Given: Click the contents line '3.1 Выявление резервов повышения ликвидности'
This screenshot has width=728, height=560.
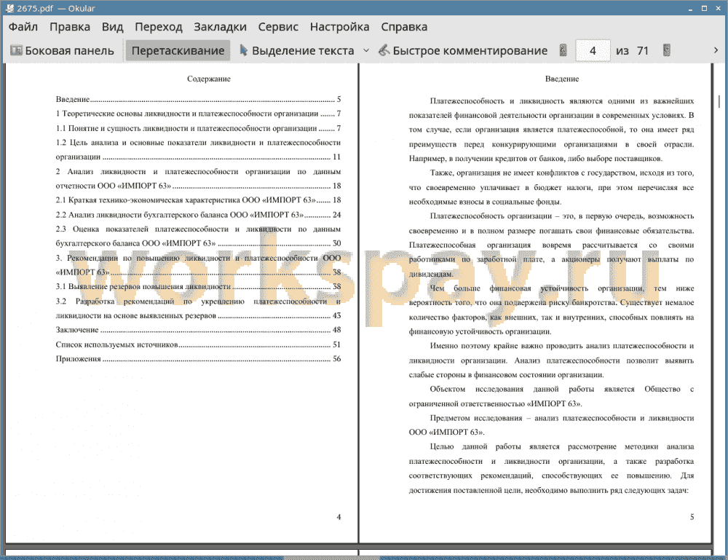Looking at the screenshot, I should coord(198,286).
